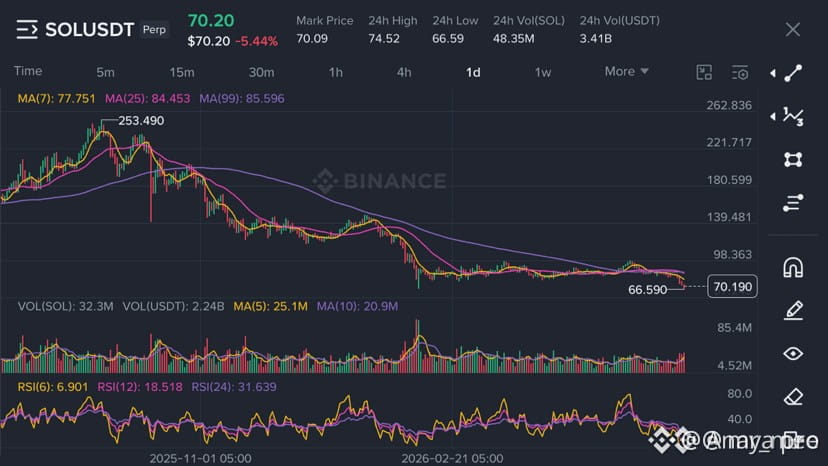Switch to the Time line view
This screenshot has width=828, height=466.
28,71
